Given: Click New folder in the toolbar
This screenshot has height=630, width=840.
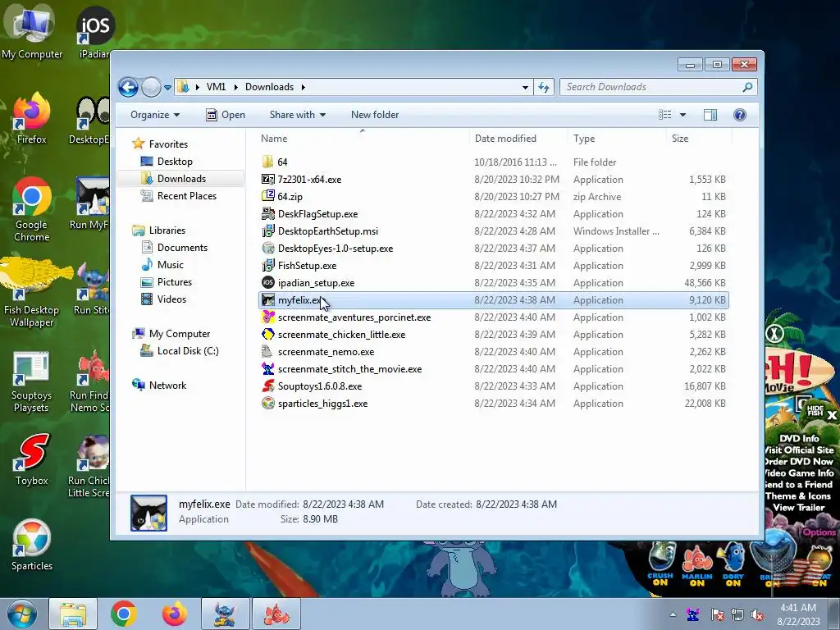Looking at the screenshot, I should coord(375,115).
